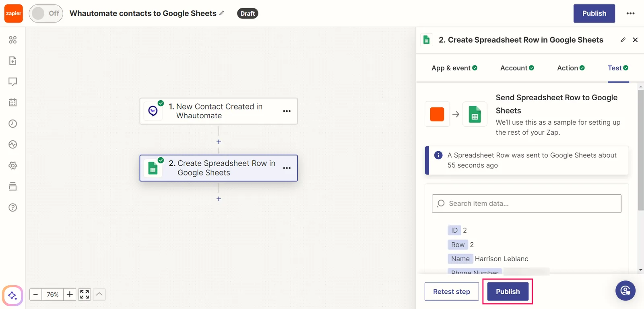Open the history clock icon in sidebar
Image resolution: width=644 pixels, height=309 pixels.
click(x=13, y=124)
